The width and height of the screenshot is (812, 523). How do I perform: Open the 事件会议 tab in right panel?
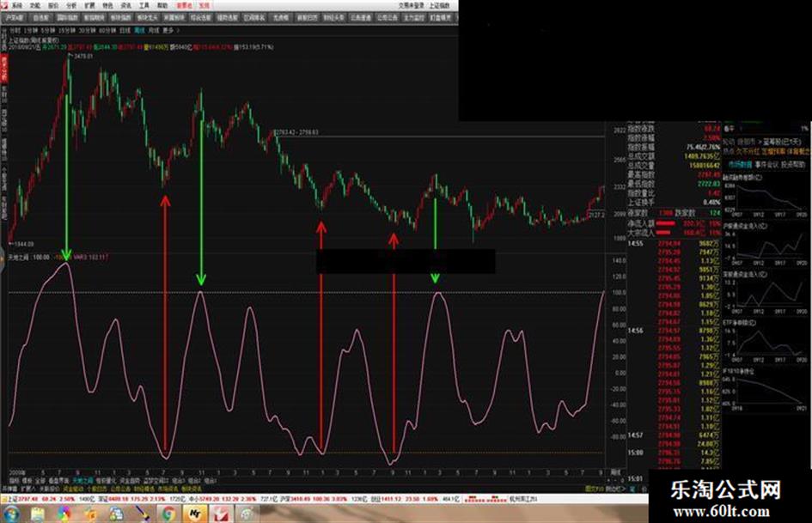[766, 164]
